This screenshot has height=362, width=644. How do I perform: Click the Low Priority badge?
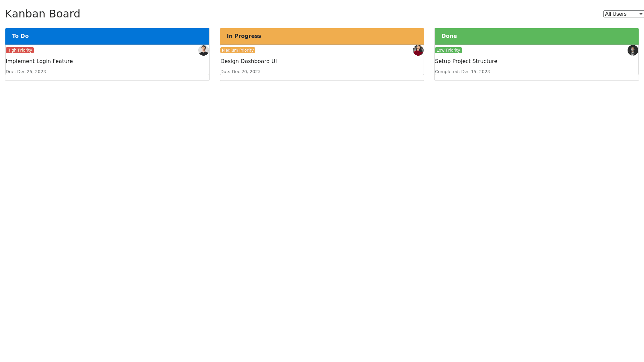pos(448,50)
